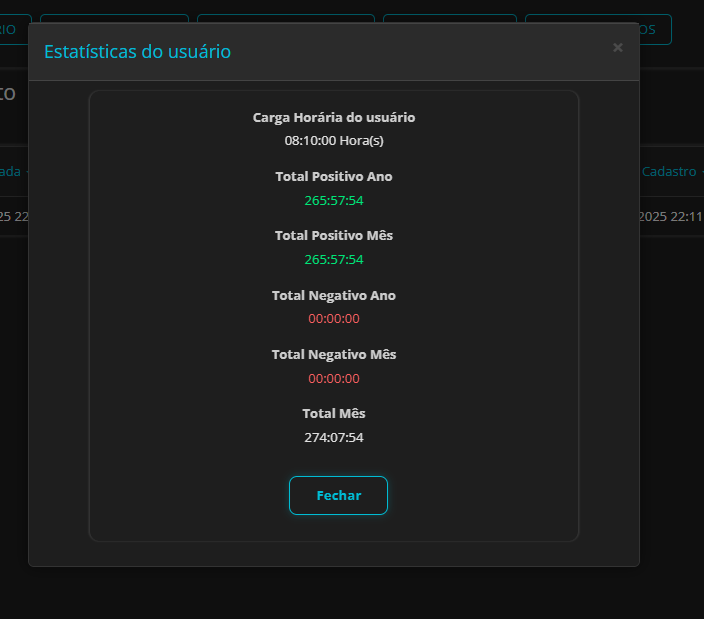This screenshot has height=619, width=704.
Task: Click the red value under Total Negativo Mês
Action: [x=333, y=378]
